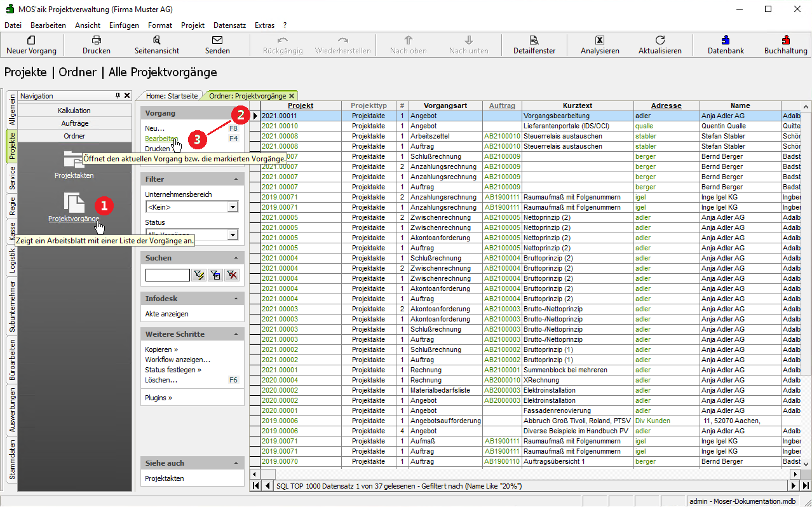Open the Unternehmensbereich dropdown
Viewport: 812px width, 507px height.
(233, 207)
